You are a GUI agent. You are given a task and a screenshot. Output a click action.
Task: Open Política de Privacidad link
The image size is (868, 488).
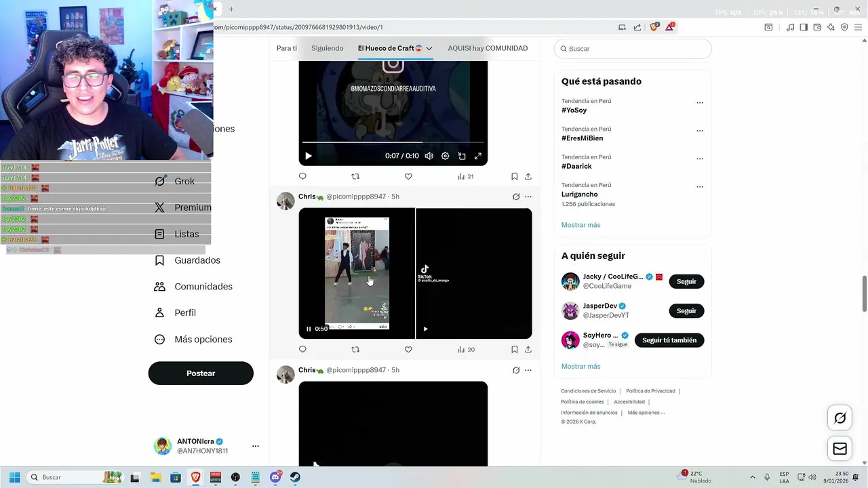(650, 391)
